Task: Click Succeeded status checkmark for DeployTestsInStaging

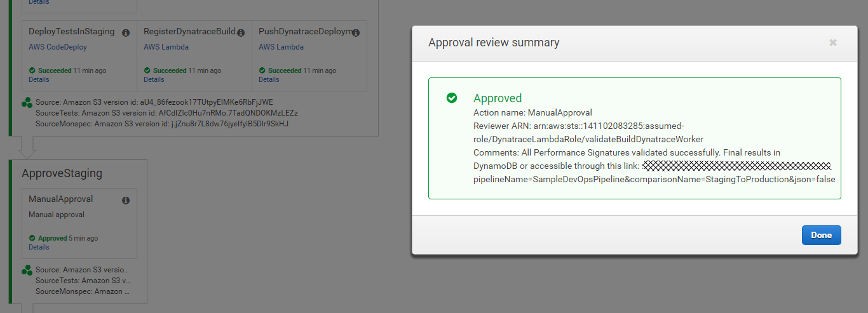Action: (32, 70)
